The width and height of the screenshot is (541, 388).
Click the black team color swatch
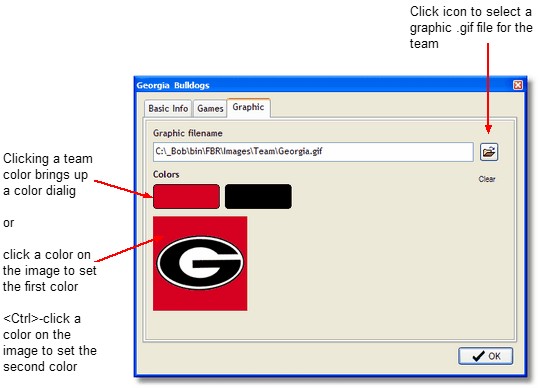[x=258, y=197]
